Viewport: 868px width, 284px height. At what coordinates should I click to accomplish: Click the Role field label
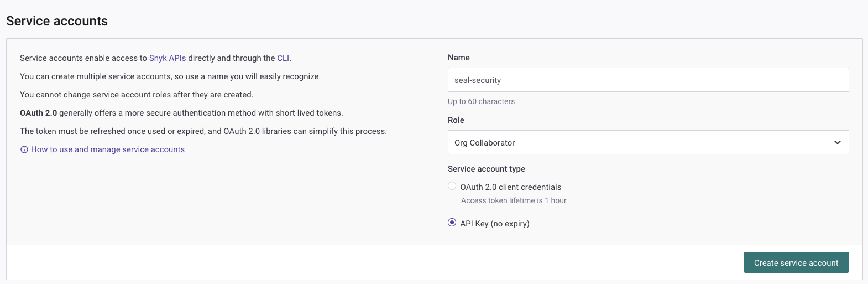tap(456, 120)
